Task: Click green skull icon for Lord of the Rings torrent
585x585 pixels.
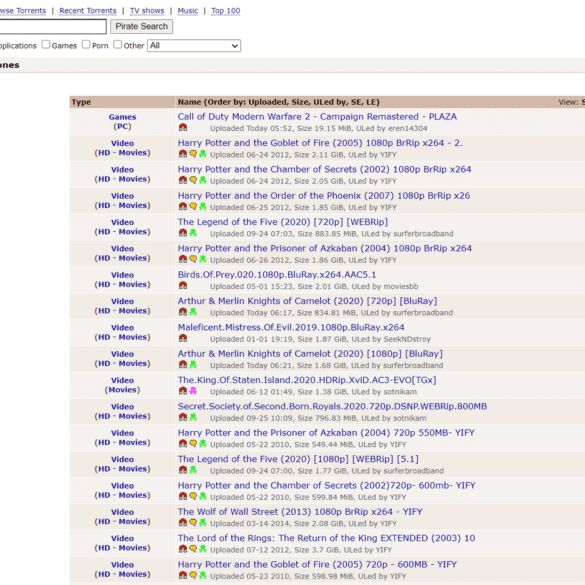Action: [x=203, y=549]
